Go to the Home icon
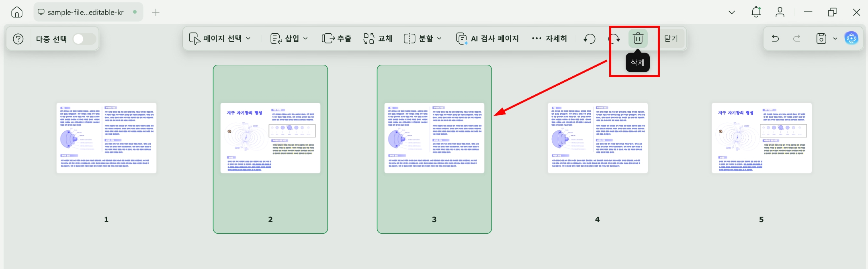The width and height of the screenshot is (868, 269). click(x=16, y=12)
